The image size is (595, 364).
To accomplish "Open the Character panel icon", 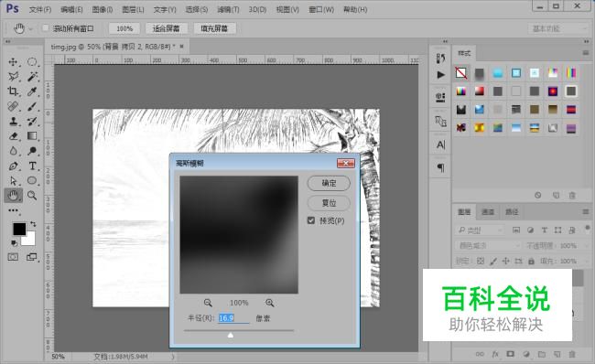I will [440, 145].
